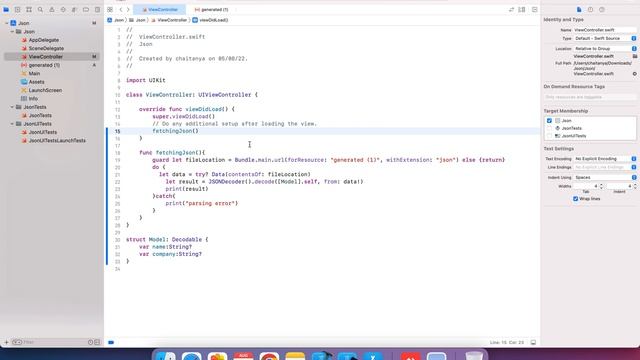Viewport: 640px width, 360px height.
Task: Click the related items grid icon
Action: pyautogui.click(x=110, y=9)
